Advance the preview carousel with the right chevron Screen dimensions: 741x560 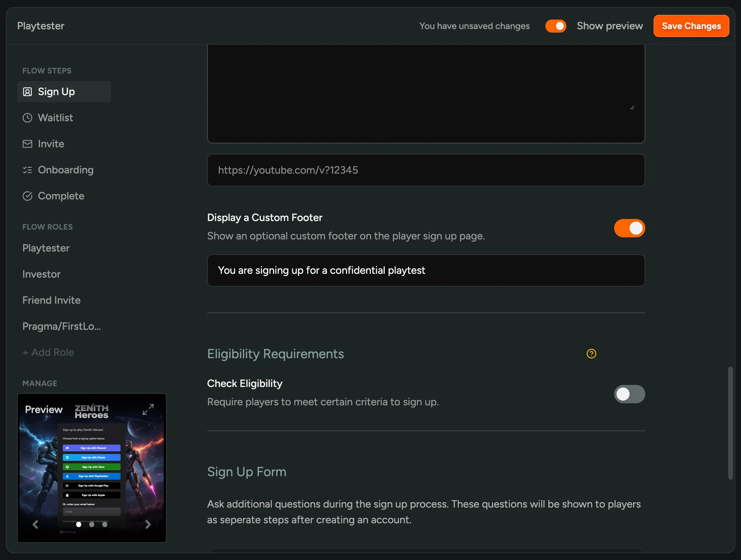148,524
